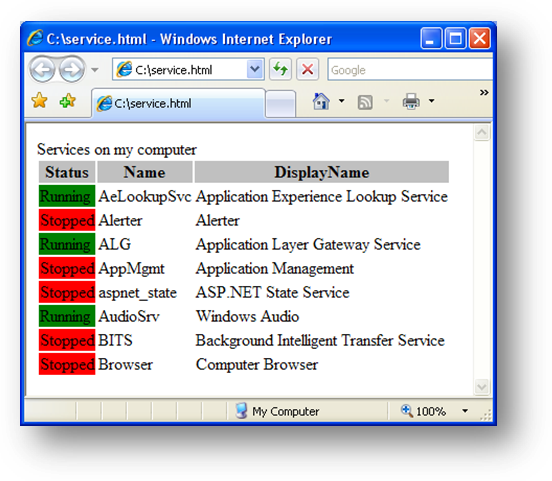Show more toolbar commands via double chevron

pos(484,93)
